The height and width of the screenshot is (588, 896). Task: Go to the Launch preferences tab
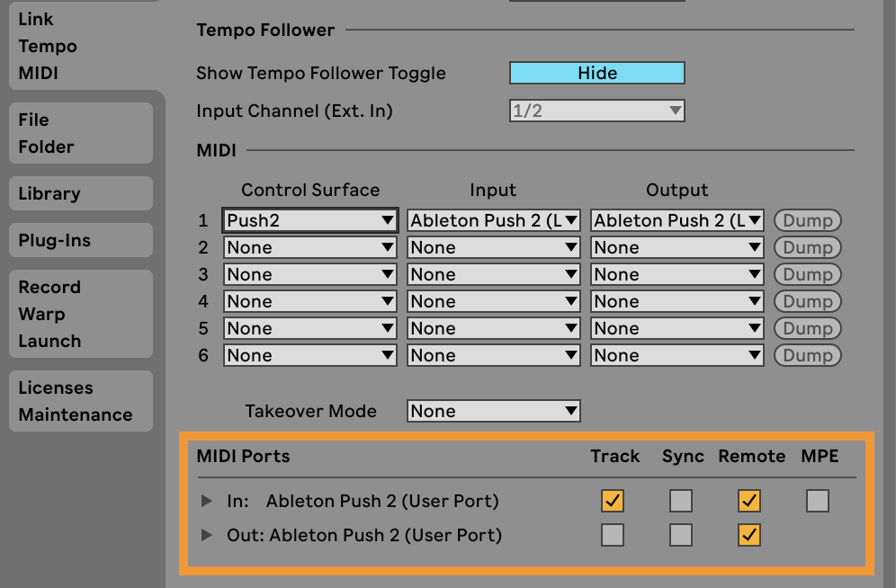49,341
